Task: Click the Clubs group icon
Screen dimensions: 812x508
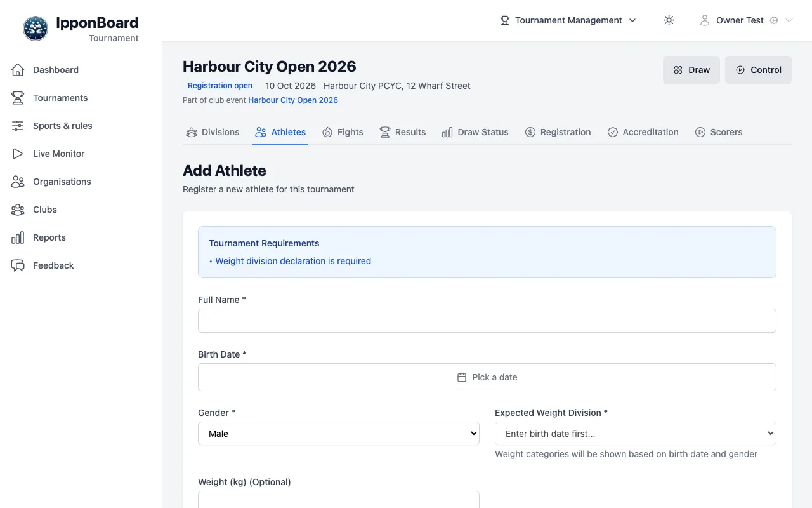Action: coord(18,210)
